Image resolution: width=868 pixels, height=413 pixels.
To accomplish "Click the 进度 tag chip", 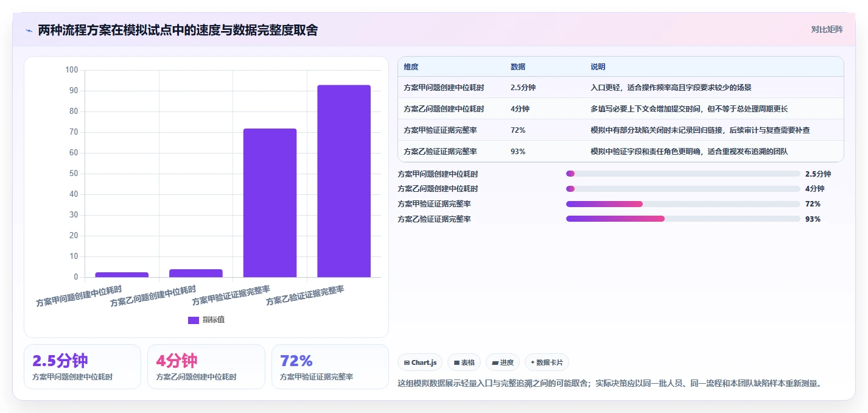I will 503,362.
